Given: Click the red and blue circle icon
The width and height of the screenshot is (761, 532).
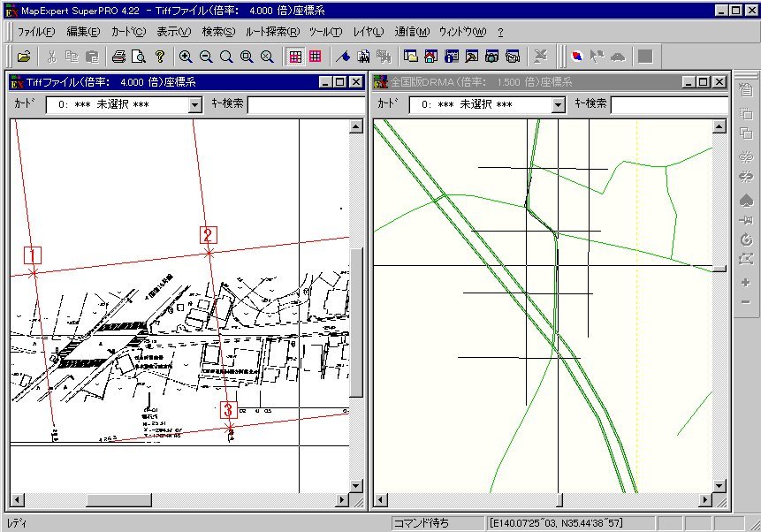Looking at the screenshot, I should [x=577, y=57].
